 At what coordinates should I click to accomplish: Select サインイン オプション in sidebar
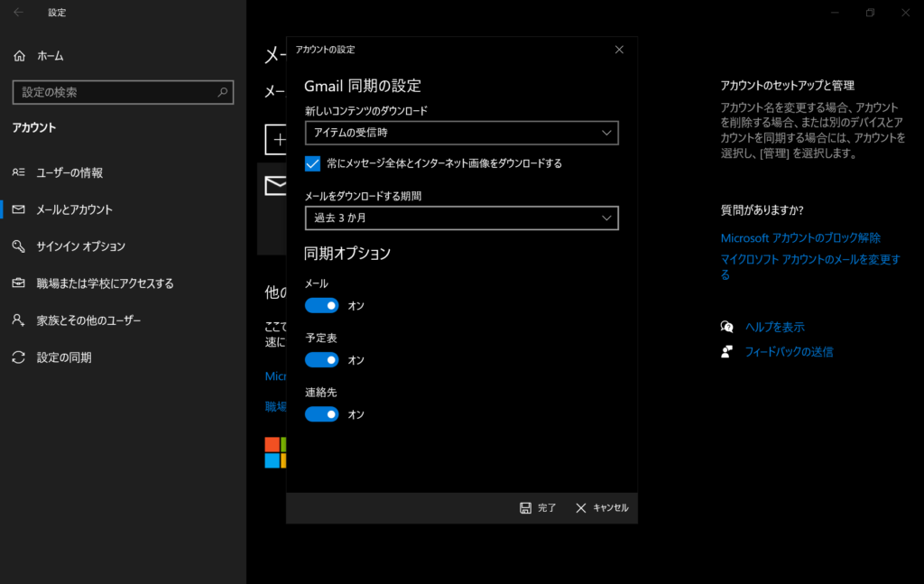[x=123, y=246]
